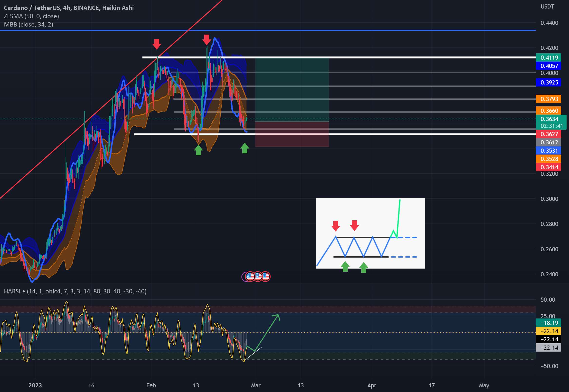Click the Mar label on time axis

coord(256,385)
